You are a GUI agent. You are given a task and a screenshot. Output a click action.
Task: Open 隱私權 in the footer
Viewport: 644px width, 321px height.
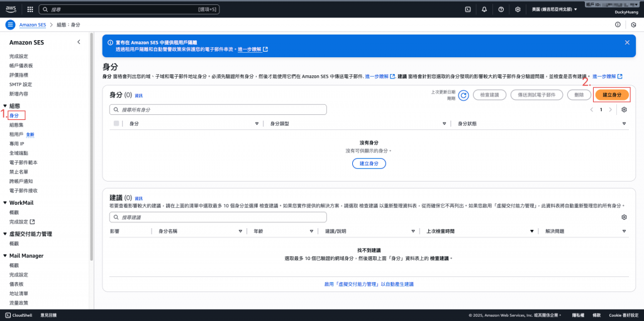[x=579, y=315]
